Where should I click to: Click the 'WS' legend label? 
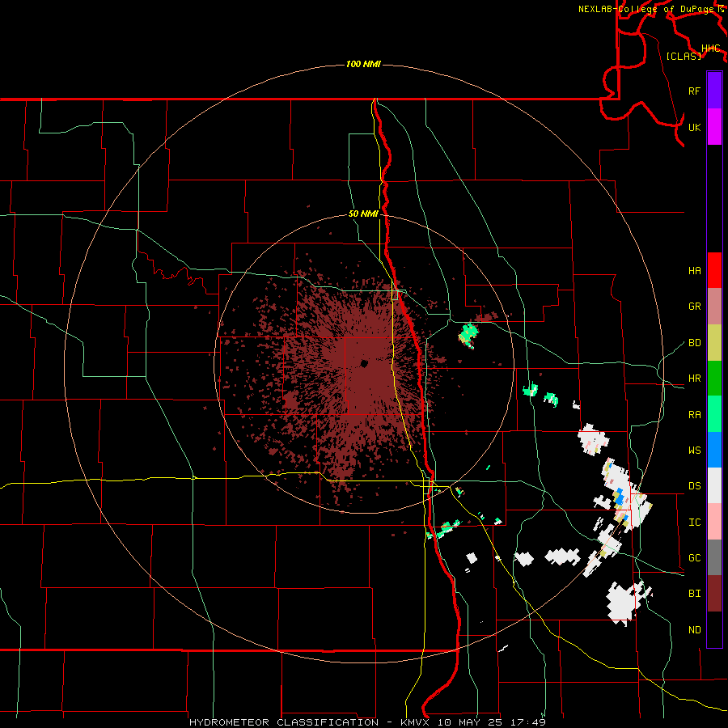pyautogui.click(x=694, y=451)
